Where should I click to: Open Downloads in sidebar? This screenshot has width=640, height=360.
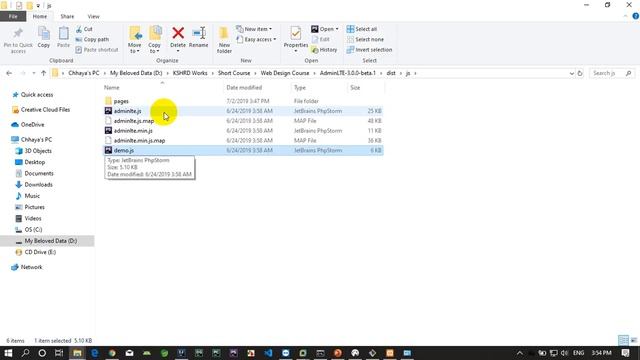click(x=38, y=184)
